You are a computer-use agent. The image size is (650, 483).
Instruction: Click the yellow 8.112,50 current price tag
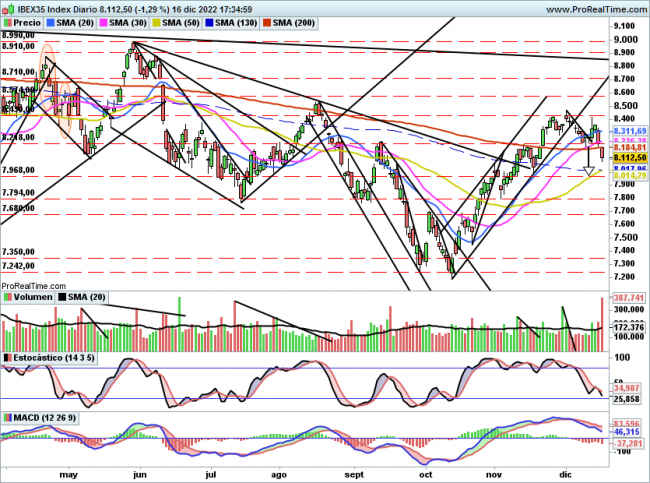(630, 158)
